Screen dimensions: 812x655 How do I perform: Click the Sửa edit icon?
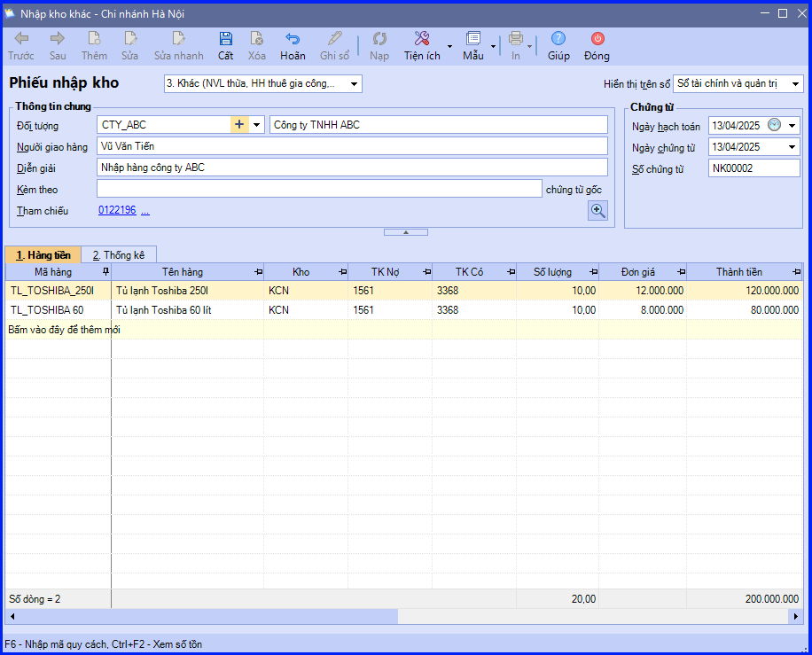[x=130, y=38]
